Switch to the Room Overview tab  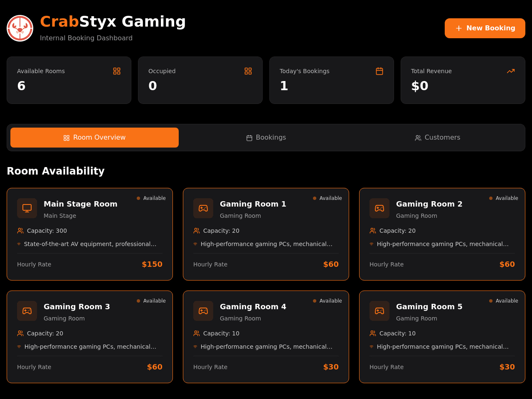(x=94, y=138)
